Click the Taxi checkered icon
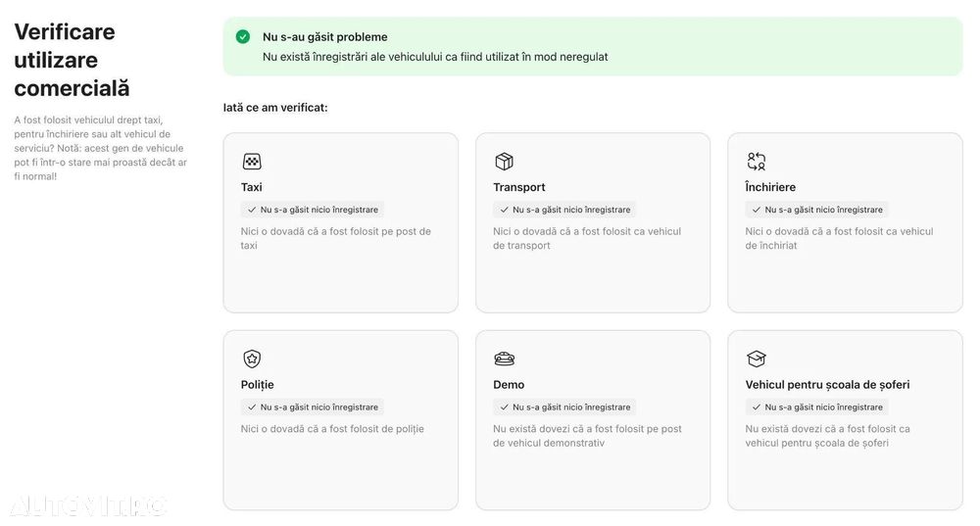 point(252,162)
